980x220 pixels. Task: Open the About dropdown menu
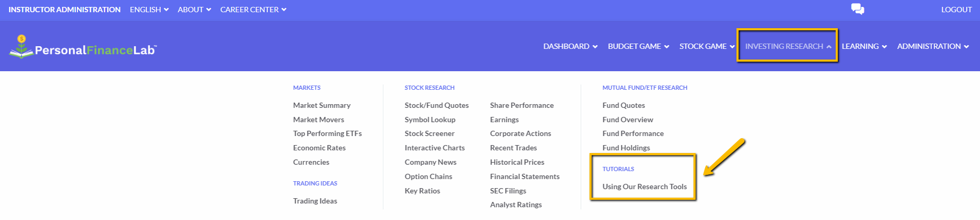194,10
